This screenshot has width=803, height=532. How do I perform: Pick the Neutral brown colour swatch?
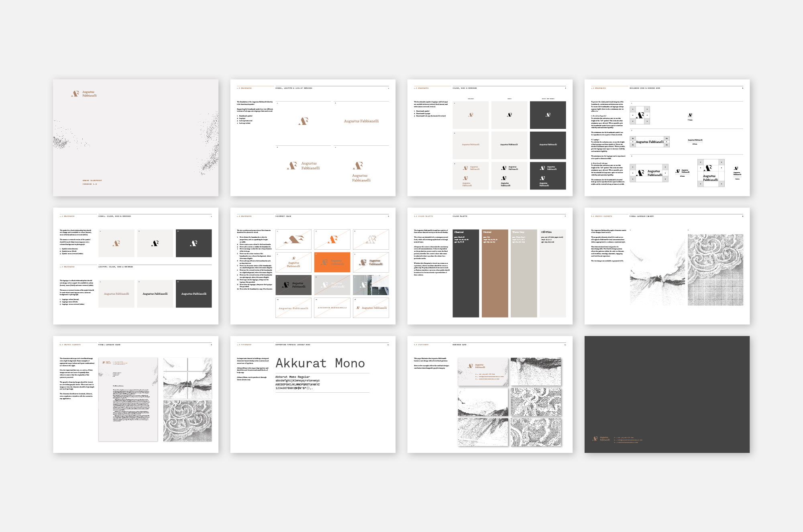tap(495, 273)
